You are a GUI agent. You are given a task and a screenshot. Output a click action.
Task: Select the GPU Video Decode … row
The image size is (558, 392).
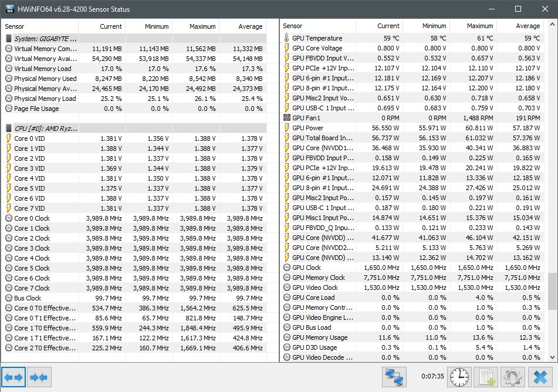pyautogui.click(x=412, y=357)
